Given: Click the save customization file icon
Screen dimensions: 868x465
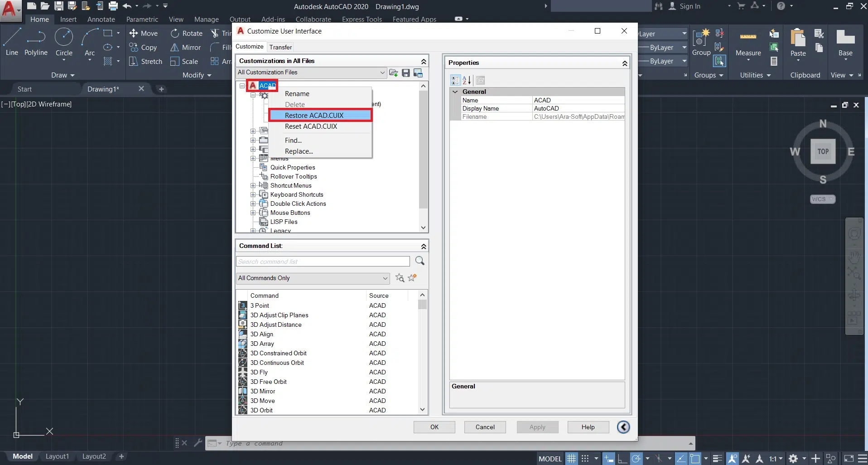Looking at the screenshot, I should click(406, 73).
